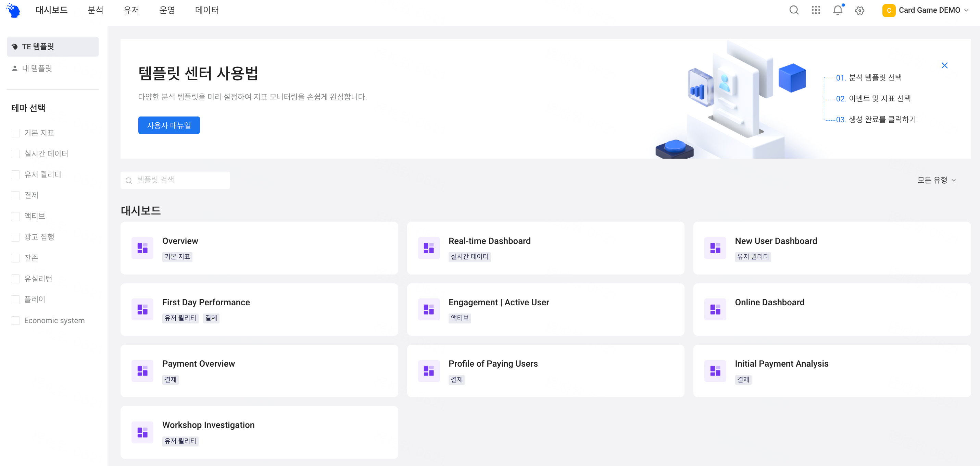Image resolution: width=980 pixels, height=466 pixels.
Task: Check the 유실리턴 theme checkbox
Action: point(16,279)
